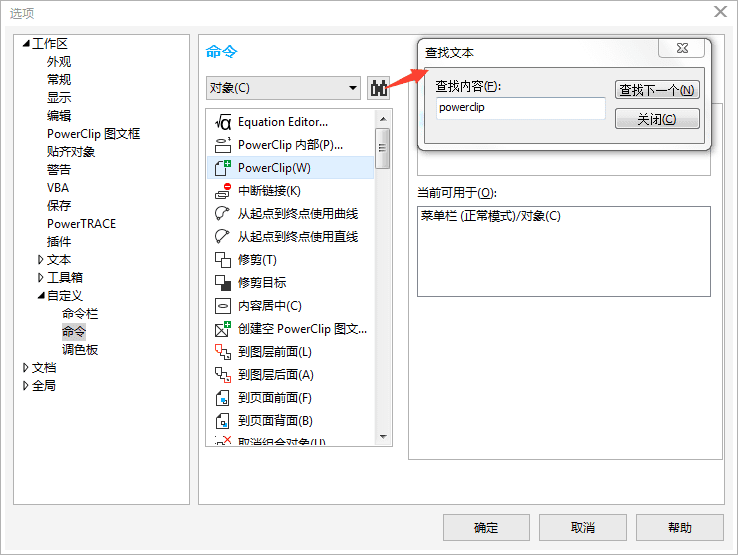Viewport: 738px width, 555px height.
Task: Click the 修剪(T) command icon
Action: click(223, 260)
